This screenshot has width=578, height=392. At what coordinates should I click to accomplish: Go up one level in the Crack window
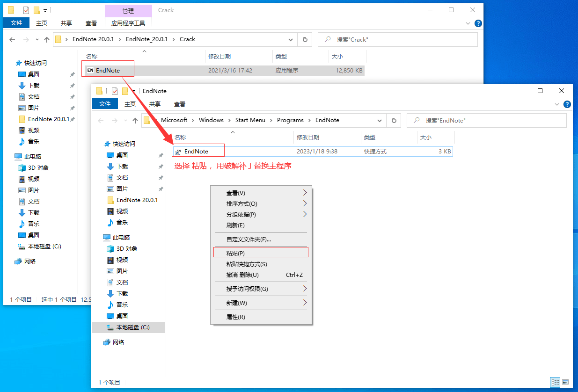pyautogui.click(x=47, y=40)
